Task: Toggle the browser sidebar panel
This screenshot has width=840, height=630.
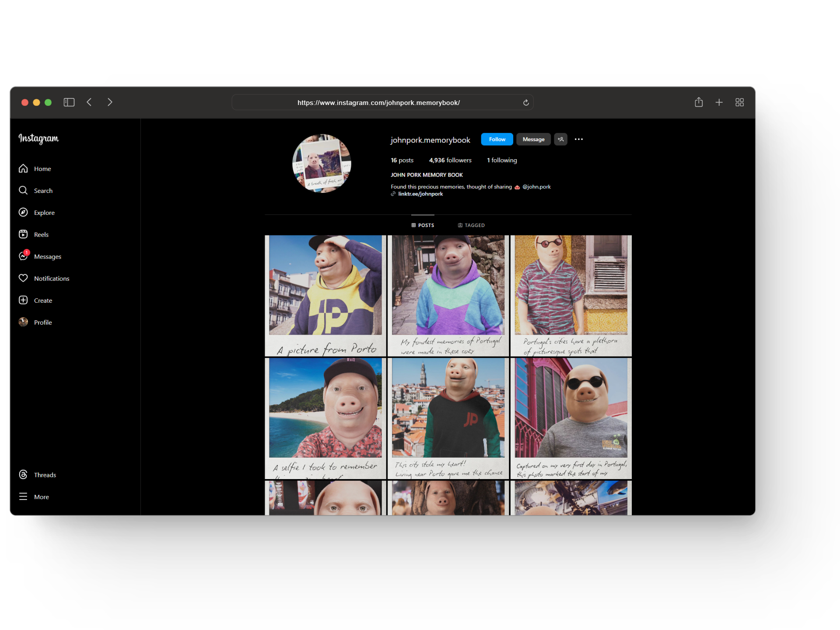Action: tap(69, 102)
